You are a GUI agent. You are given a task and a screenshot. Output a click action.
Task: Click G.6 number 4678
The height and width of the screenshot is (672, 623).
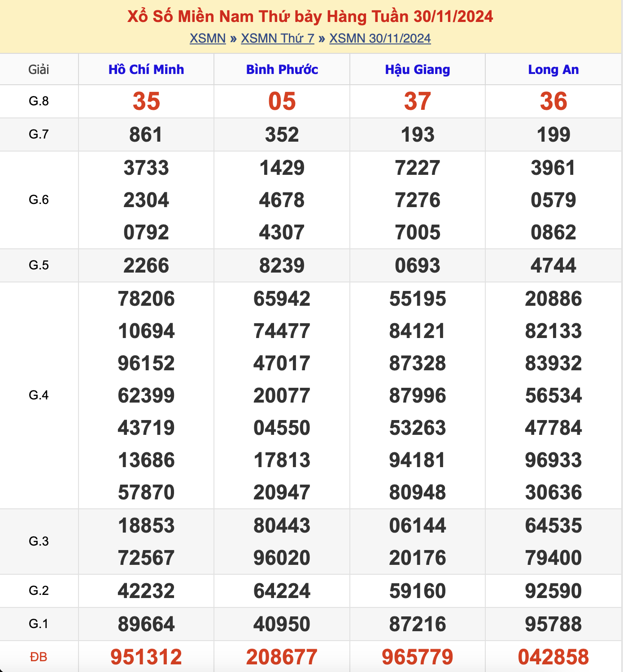tap(282, 200)
